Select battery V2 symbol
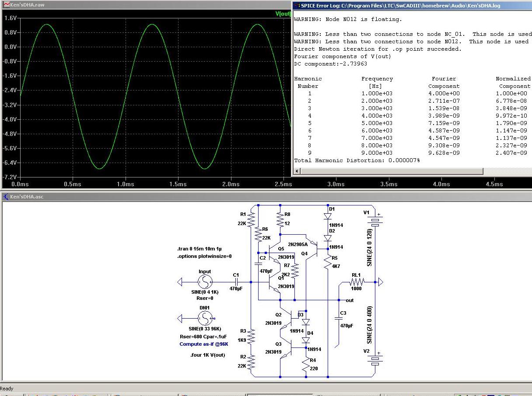The width and height of the screenshot is (532, 396). pos(375,359)
